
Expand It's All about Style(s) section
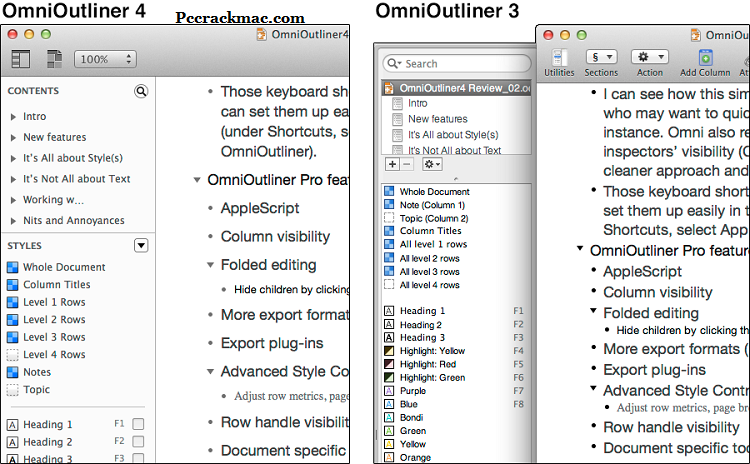point(13,158)
